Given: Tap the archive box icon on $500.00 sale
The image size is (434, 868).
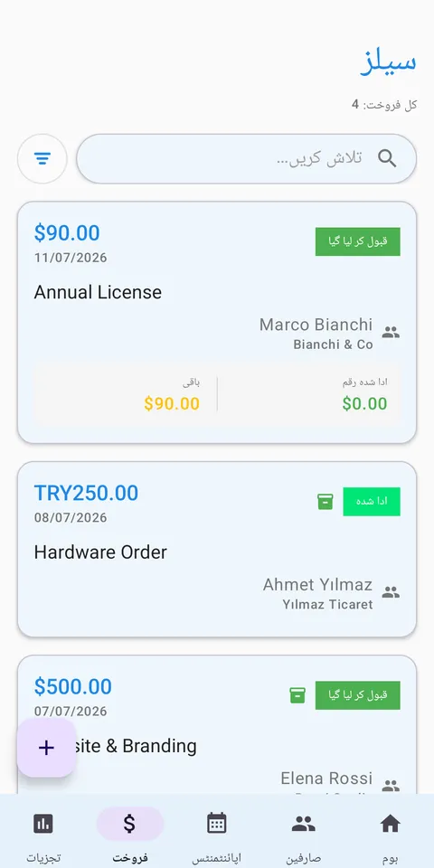Looking at the screenshot, I should coord(297,695).
